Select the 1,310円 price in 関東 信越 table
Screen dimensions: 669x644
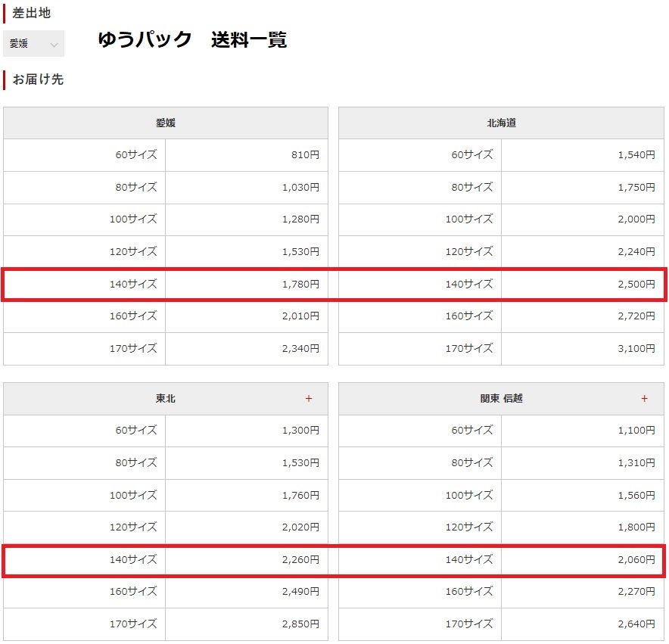tap(636, 462)
